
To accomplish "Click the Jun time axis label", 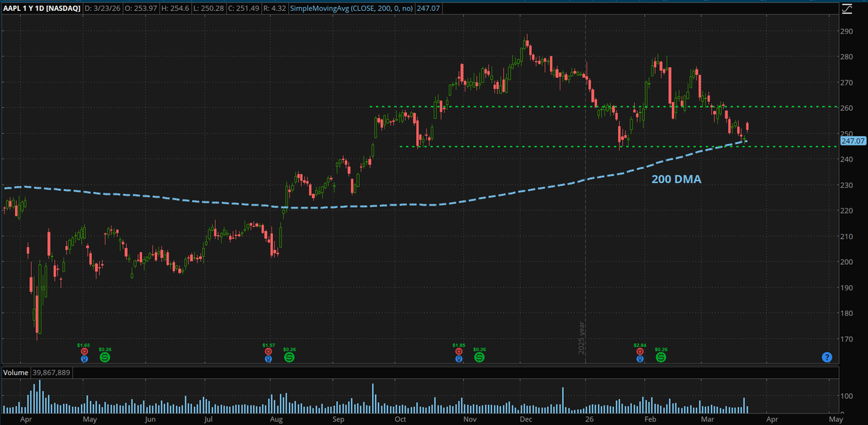I will click(150, 419).
